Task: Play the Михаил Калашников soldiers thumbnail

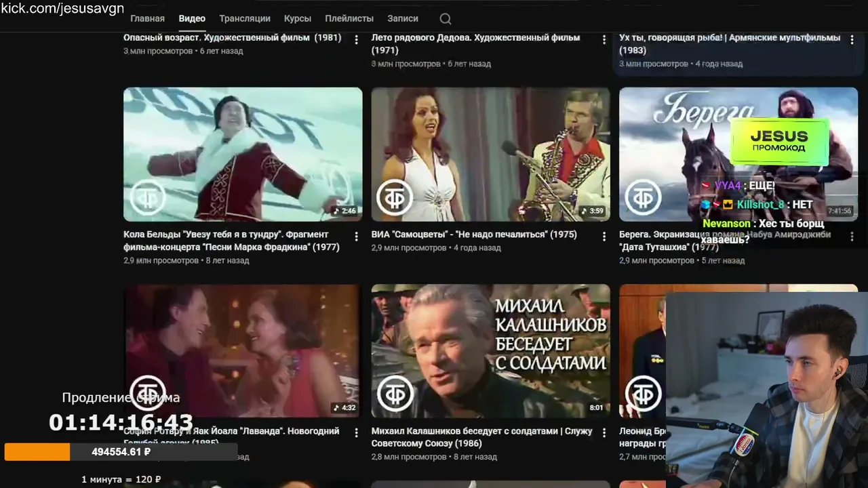Action: coord(491,351)
